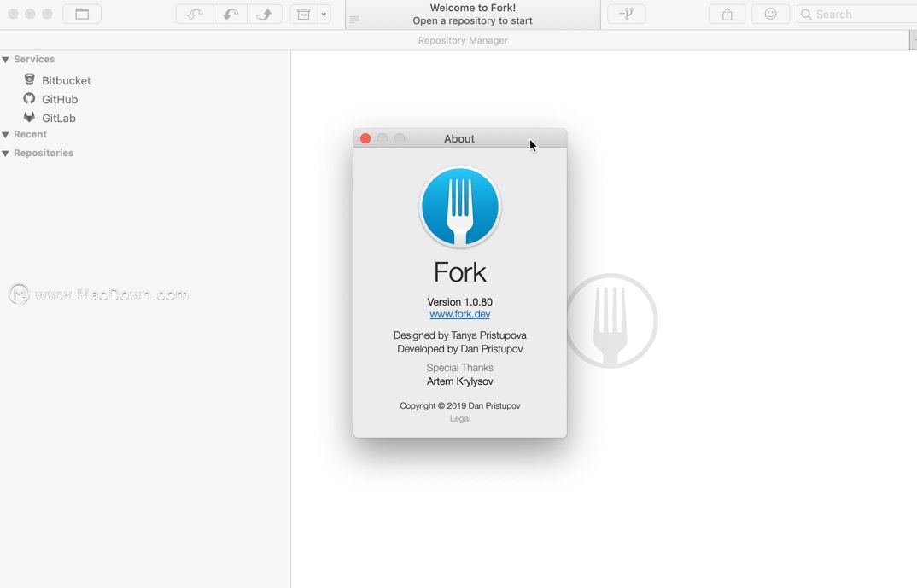Collapse the Recent section
Image resolution: width=917 pixels, height=588 pixels.
5,135
